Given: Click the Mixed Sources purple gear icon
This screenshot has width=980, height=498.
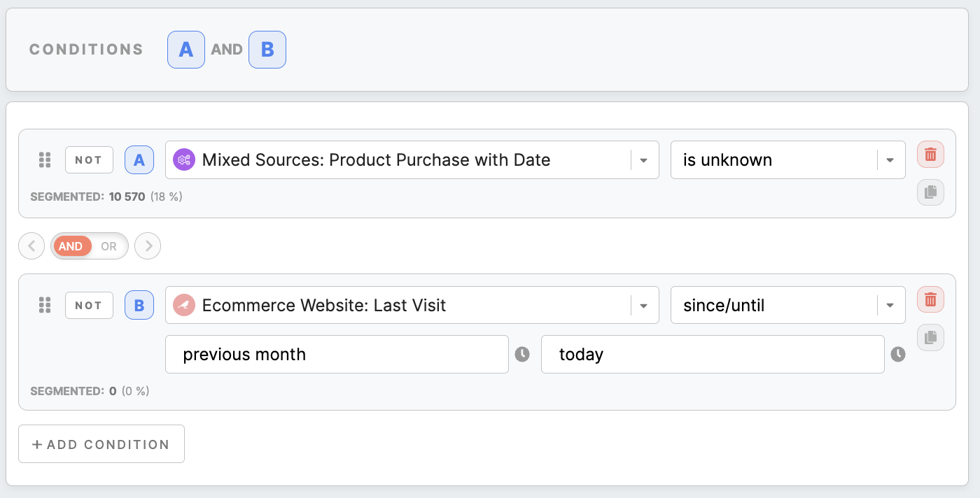Looking at the screenshot, I should click(183, 160).
